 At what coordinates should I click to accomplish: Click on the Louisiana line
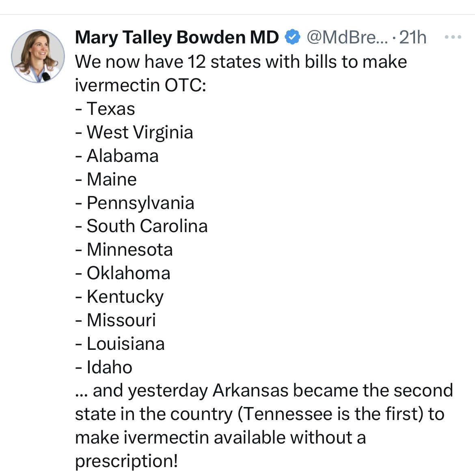[125, 344]
